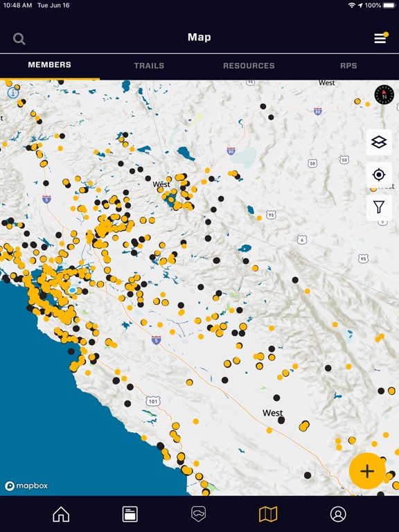
Task: Open the vehicle garage icon
Action: pyautogui.click(x=199, y=514)
